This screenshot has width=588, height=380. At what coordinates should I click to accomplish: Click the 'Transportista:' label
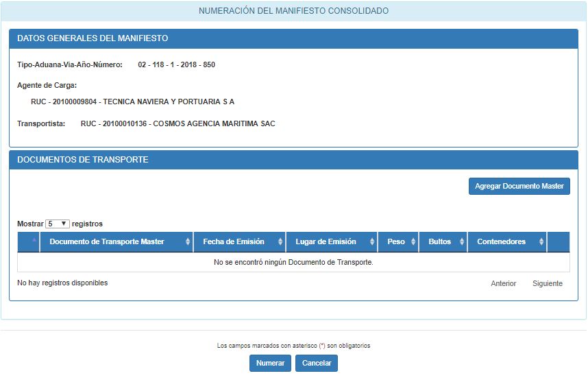coord(41,123)
